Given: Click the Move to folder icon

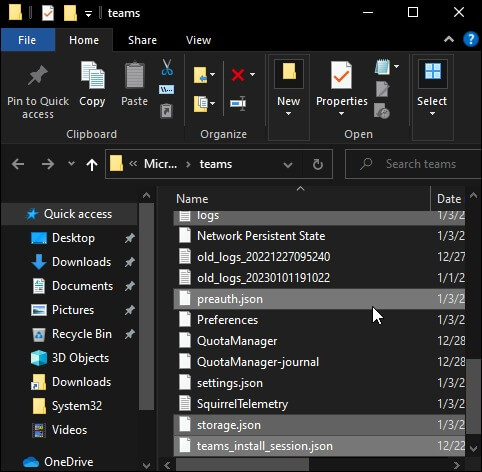Looking at the screenshot, I should point(200,75).
